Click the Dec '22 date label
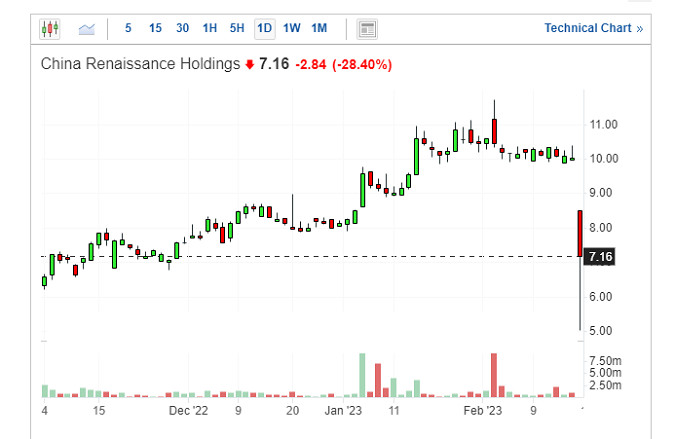Image resolution: width=675 pixels, height=439 pixels. click(188, 411)
